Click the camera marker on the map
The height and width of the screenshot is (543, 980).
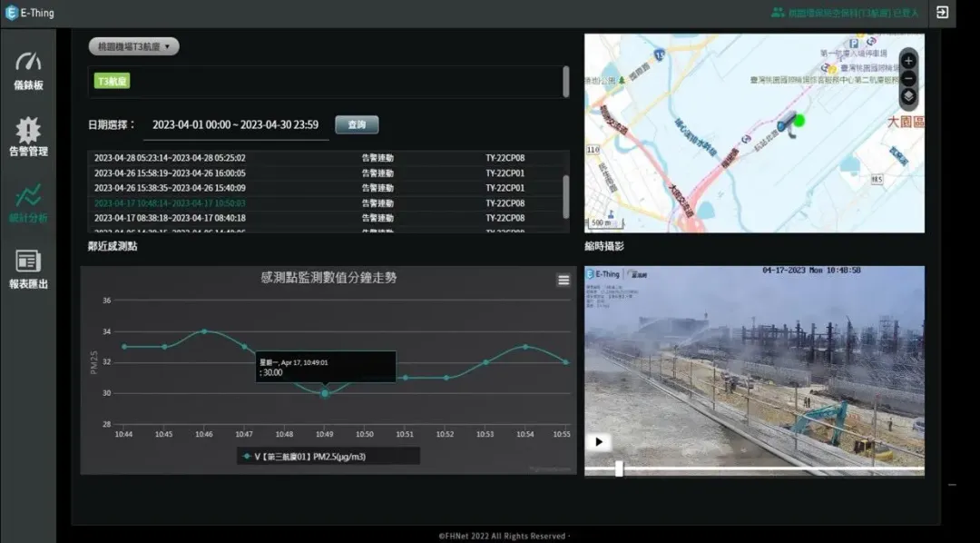(786, 124)
